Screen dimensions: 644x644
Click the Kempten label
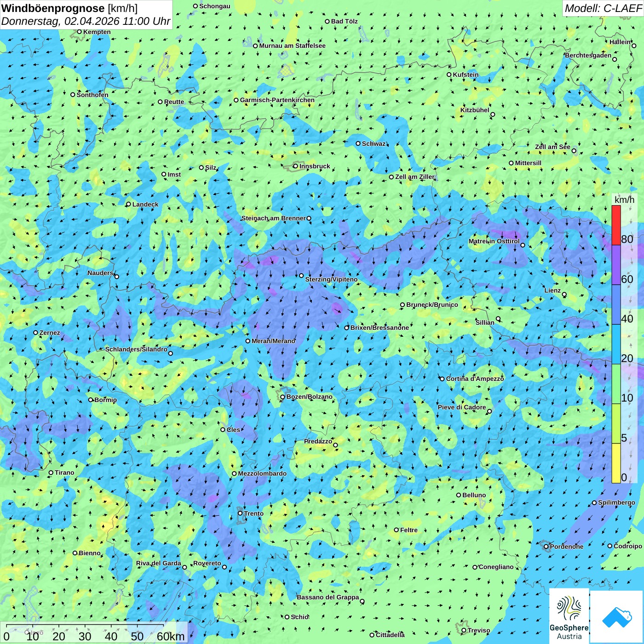(x=97, y=32)
